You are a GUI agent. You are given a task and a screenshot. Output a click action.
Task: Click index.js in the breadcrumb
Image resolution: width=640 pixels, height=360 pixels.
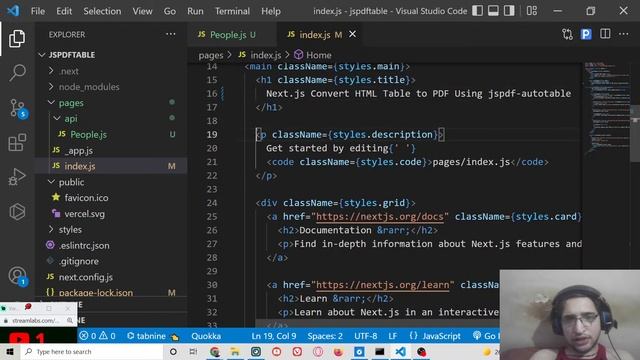coord(265,55)
